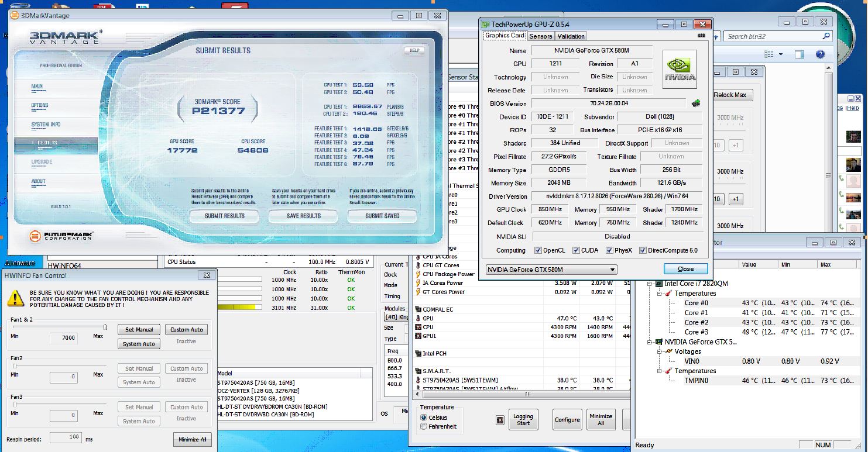Click the Close button in GPU-Z

click(685, 269)
